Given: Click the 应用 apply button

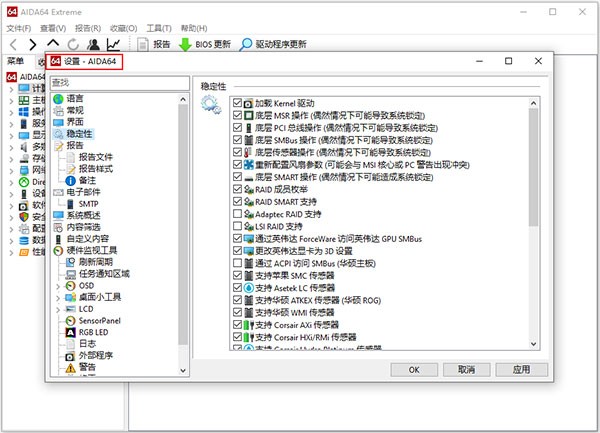Looking at the screenshot, I should pyautogui.click(x=521, y=369).
